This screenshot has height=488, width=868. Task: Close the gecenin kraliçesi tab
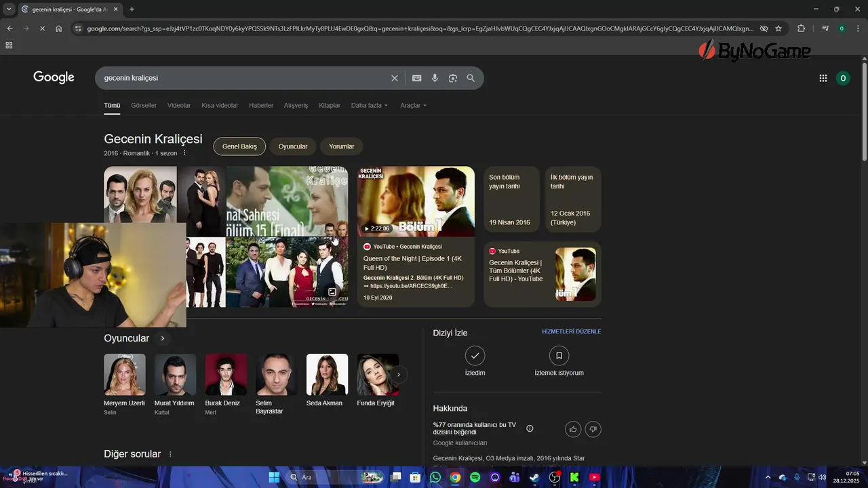115,9
